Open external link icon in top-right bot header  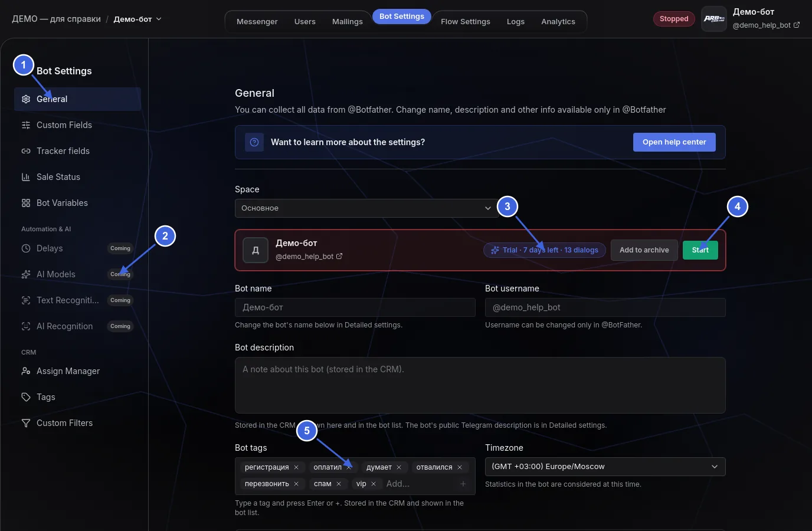[797, 25]
